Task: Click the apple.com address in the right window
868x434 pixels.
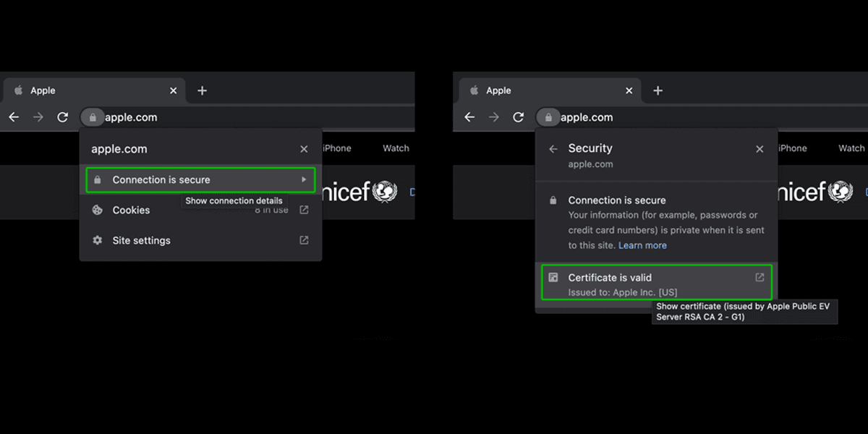Action: [x=587, y=117]
